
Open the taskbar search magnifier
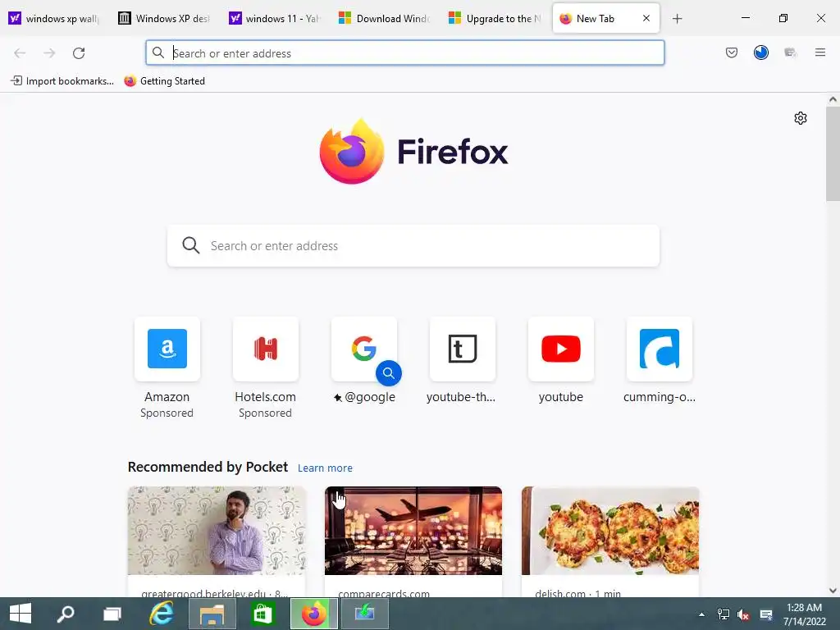[x=66, y=614]
